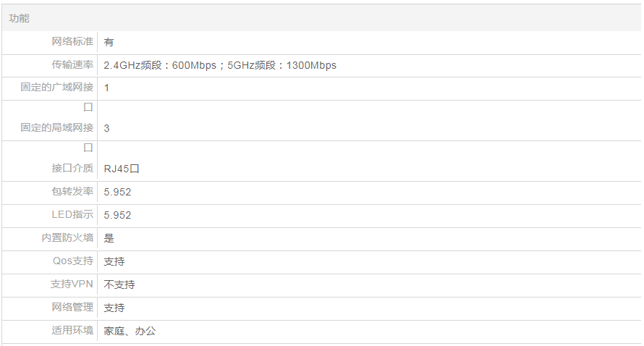The height and width of the screenshot is (346, 644).
Task: Click the 功能 section header
Action: click(20, 18)
